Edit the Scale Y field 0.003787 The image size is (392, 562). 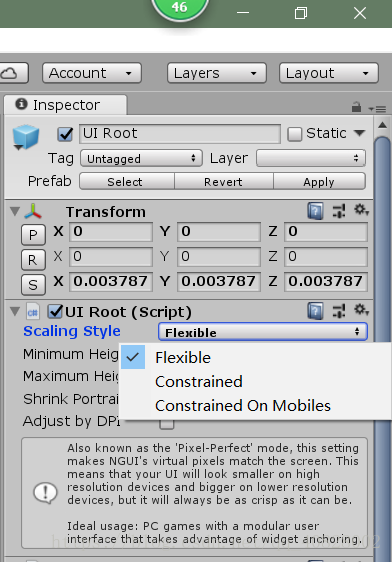pos(219,282)
